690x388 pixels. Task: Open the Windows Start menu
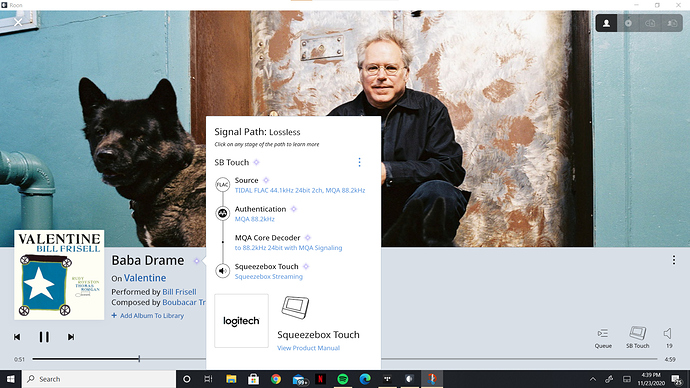tap(11, 379)
